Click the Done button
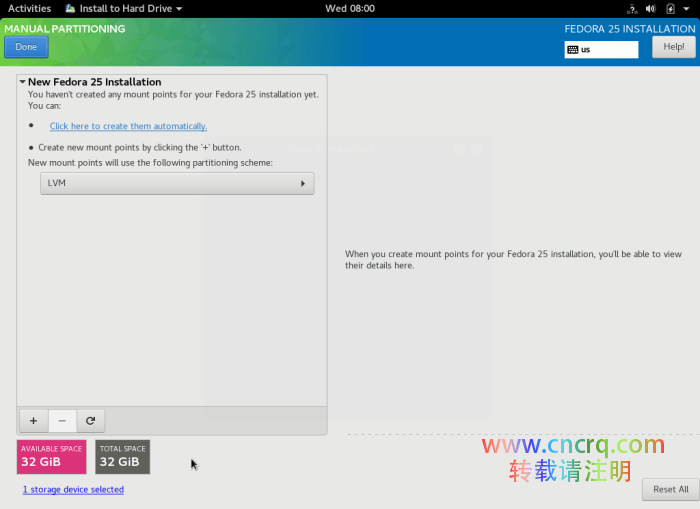This screenshot has width=700, height=509. point(26,47)
